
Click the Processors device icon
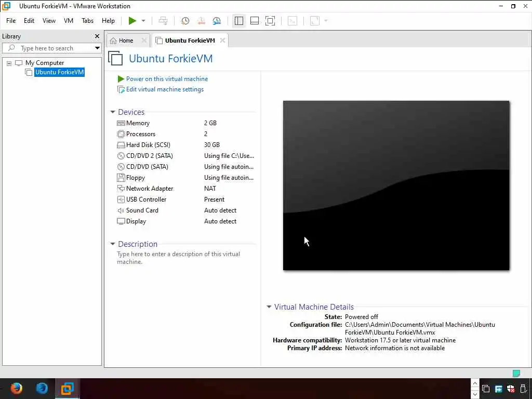point(121,134)
